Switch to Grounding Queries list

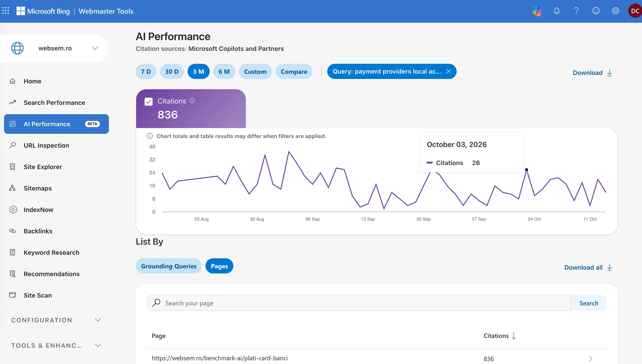point(169,266)
